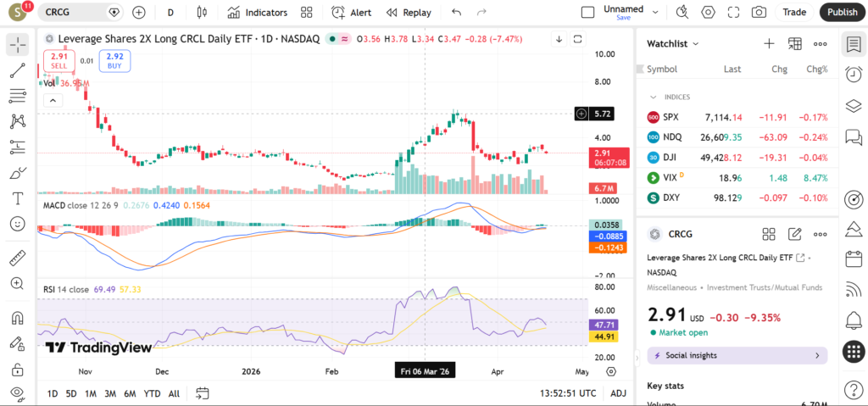Toggle lock all drawings tool
Viewport: 868px width, 406px height.
click(x=18, y=370)
